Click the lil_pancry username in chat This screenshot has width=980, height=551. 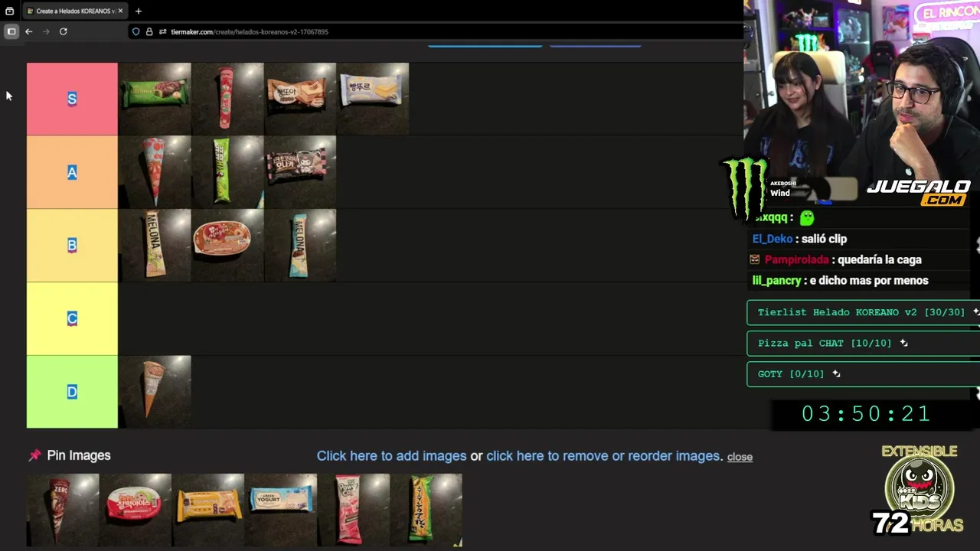point(776,281)
